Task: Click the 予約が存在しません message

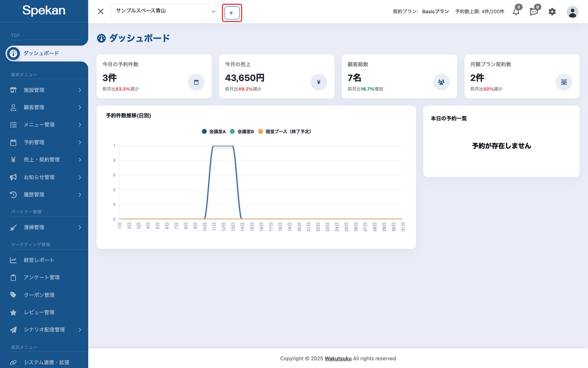Action: coord(501,146)
